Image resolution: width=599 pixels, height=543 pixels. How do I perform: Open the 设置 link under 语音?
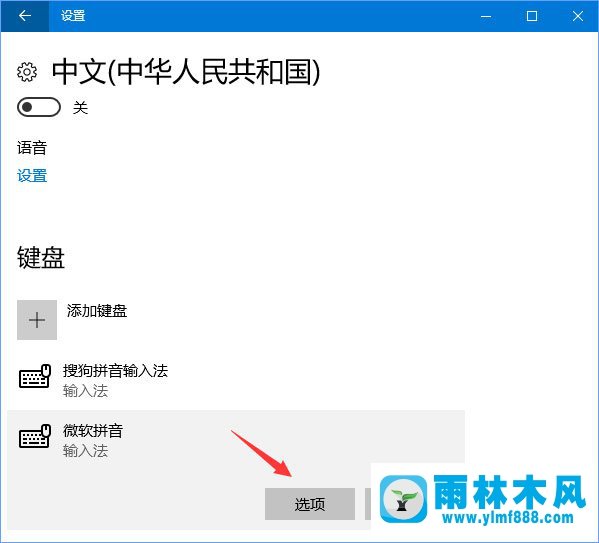point(32,176)
